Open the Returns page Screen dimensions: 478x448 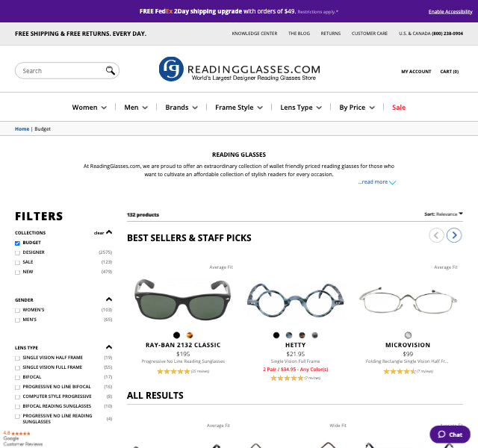tap(330, 34)
